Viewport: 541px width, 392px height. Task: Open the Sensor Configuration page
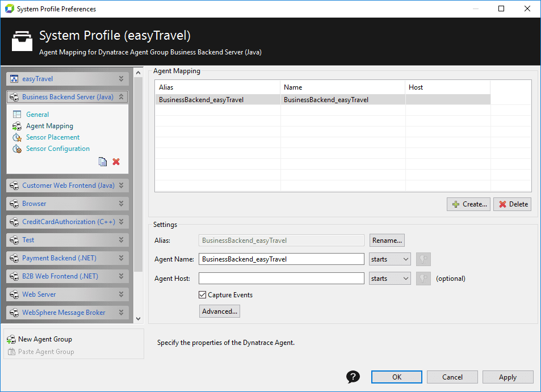(58, 149)
